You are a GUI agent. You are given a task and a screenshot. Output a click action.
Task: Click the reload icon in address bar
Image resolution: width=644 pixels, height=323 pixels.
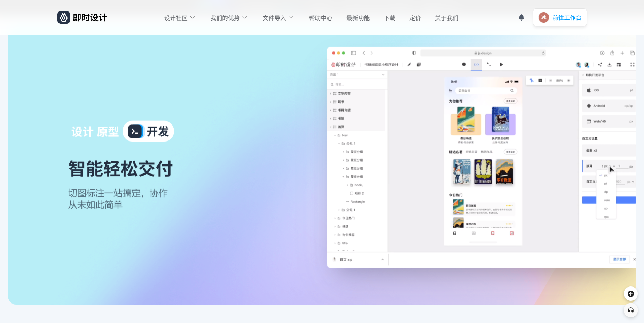click(x=543, y=53)
